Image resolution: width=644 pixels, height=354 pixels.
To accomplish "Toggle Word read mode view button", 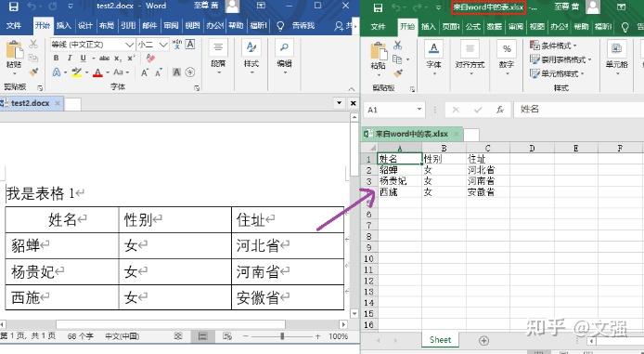I will point(178,336).
